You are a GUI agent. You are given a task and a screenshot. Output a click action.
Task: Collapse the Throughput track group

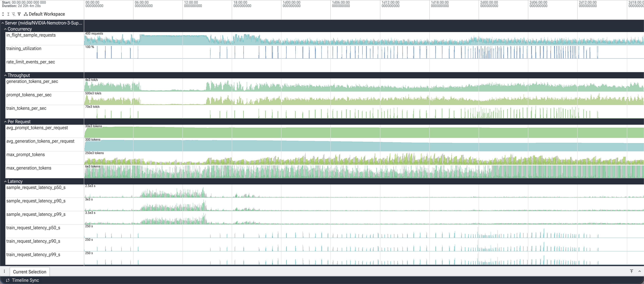click(5, 75)
